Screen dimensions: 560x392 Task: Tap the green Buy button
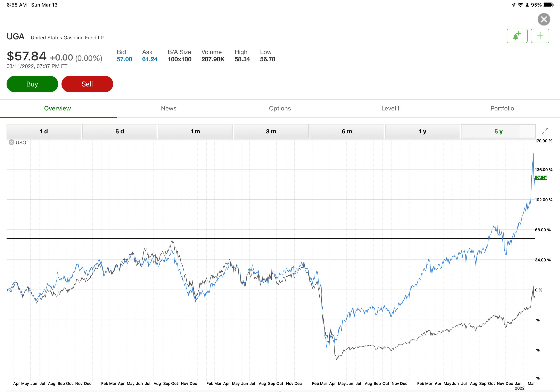coord(32,84)
